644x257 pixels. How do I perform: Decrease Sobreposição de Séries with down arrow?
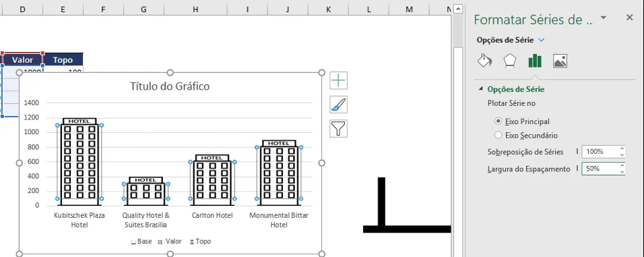point(622,154)
